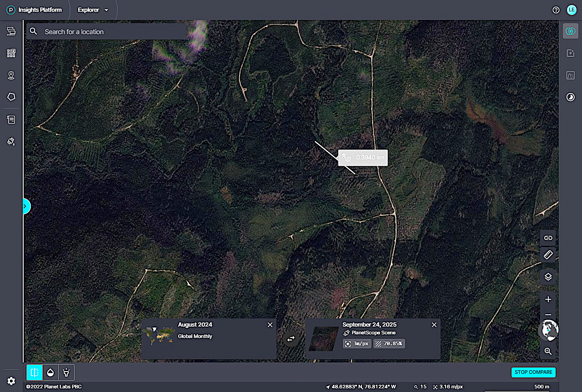
Task: Open the orders list sidebar tab
Action: click(11, 120)
